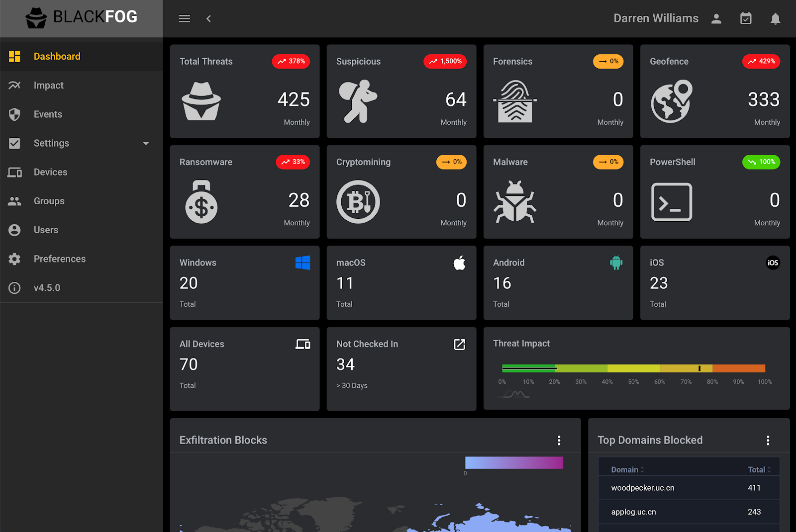796x532 pixels.
Task: Click version v4.5.0 info item
Action: (x=82, y=288)
